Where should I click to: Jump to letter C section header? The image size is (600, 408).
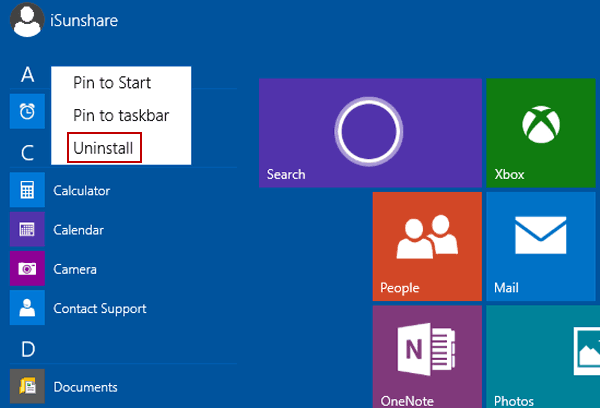(28, 153)
